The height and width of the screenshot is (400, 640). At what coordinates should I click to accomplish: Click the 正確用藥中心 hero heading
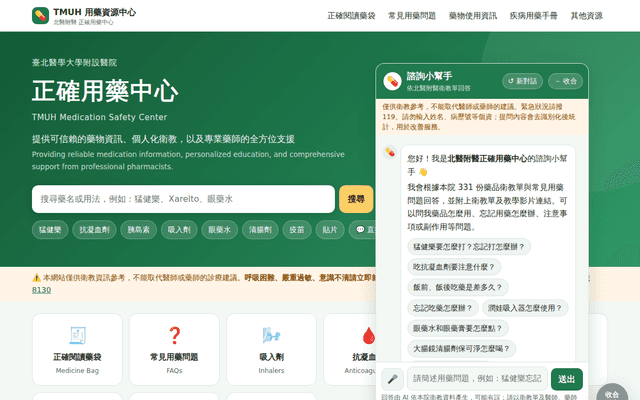coord(105,91)
